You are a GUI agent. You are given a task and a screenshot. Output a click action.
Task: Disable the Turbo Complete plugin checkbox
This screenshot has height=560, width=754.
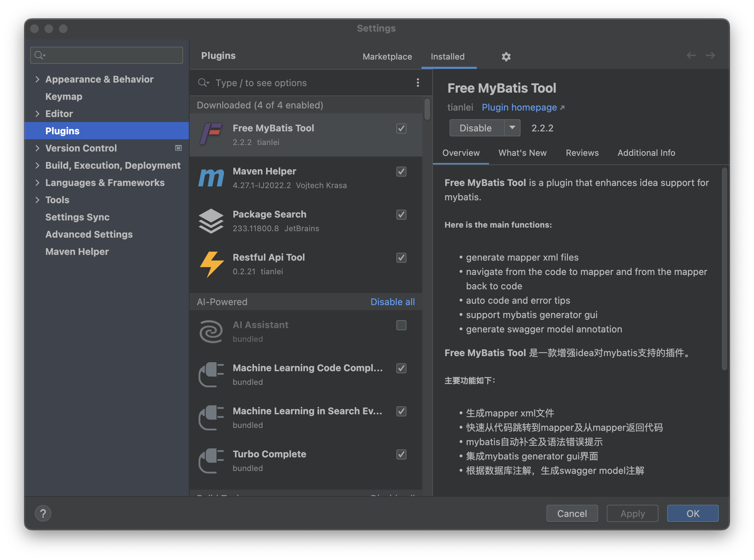(x=401, y=454)
